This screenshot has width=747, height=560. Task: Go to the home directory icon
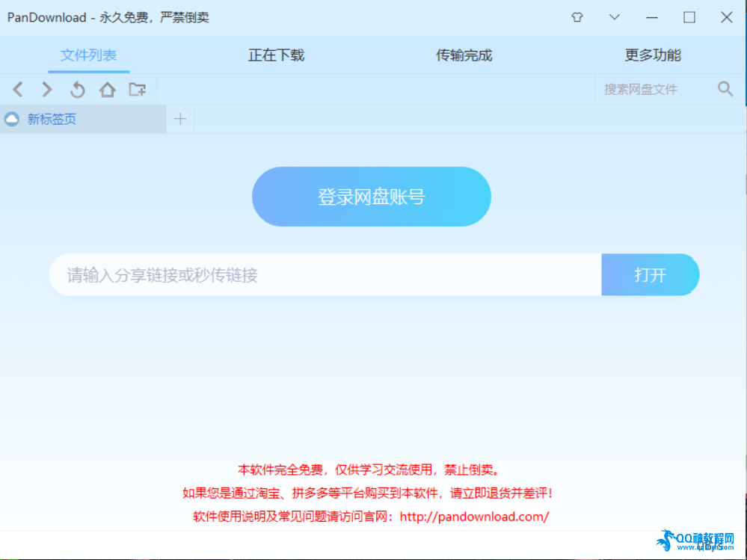click(107, 89)
